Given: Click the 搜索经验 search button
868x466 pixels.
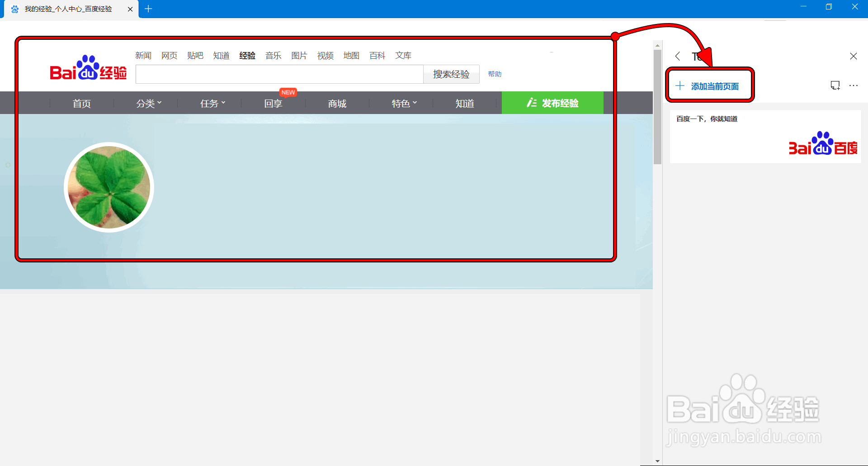Looking at the screenshot, I should [x=451, y=74].
